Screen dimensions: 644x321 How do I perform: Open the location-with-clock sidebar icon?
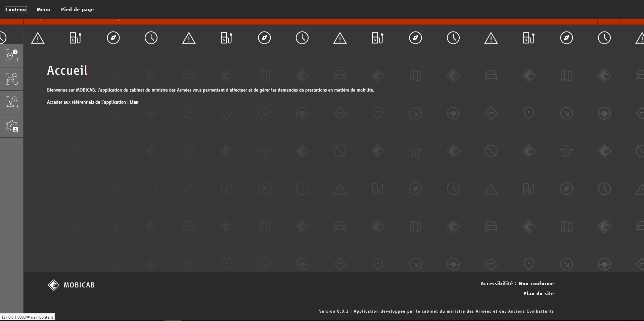12,55
